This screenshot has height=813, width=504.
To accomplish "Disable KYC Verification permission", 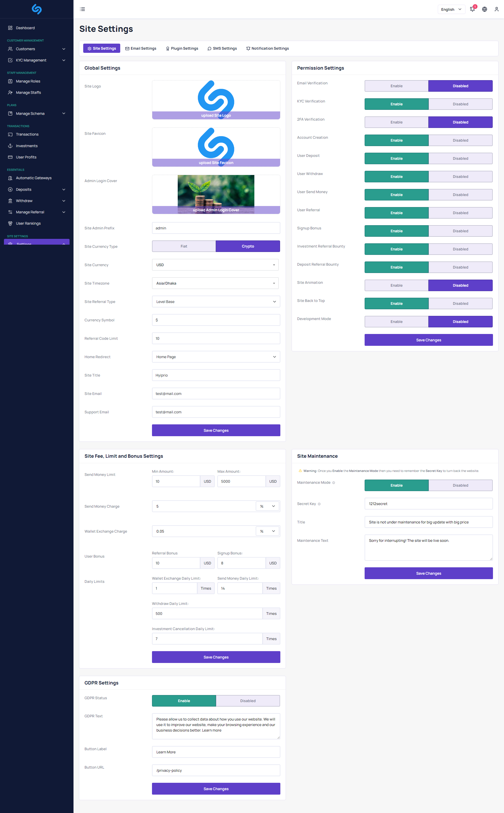I will [x=460, y=104].
